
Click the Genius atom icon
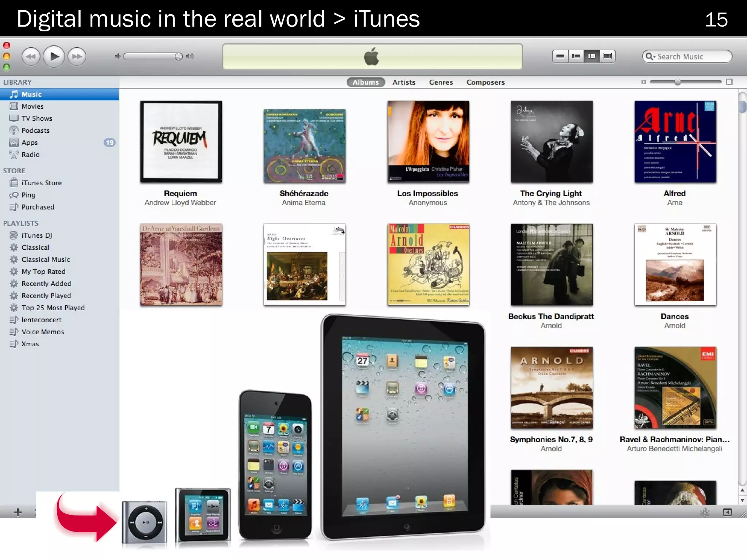point(705,512)
